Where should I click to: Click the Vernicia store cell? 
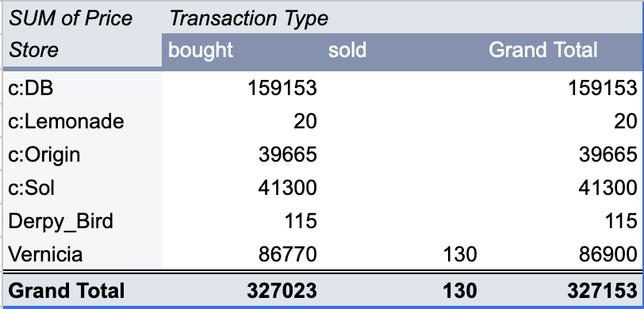(45, 255)
